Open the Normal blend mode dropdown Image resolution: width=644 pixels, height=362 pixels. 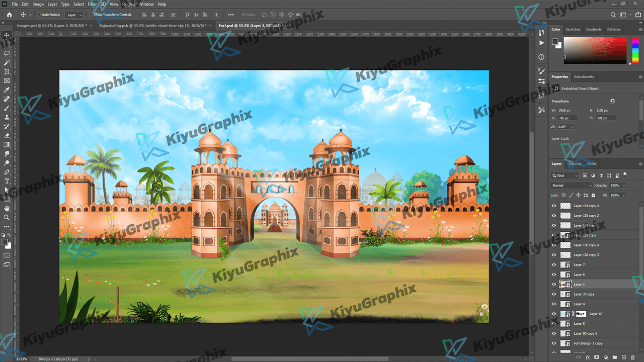[x=572, y=186]
